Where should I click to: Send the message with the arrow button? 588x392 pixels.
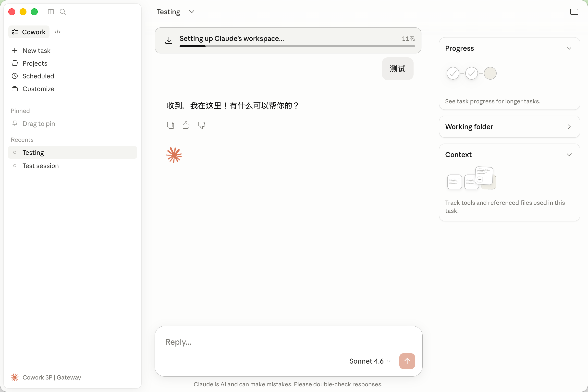(407, 361)
